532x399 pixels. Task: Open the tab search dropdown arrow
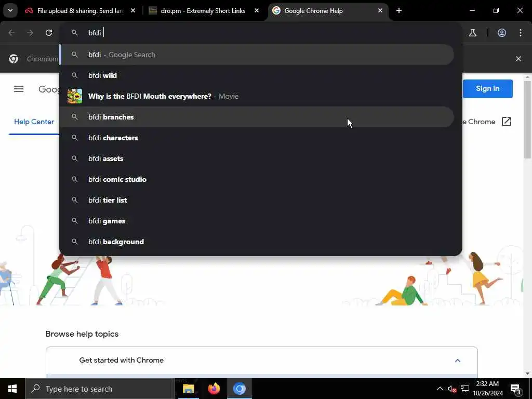pos(10,10)
